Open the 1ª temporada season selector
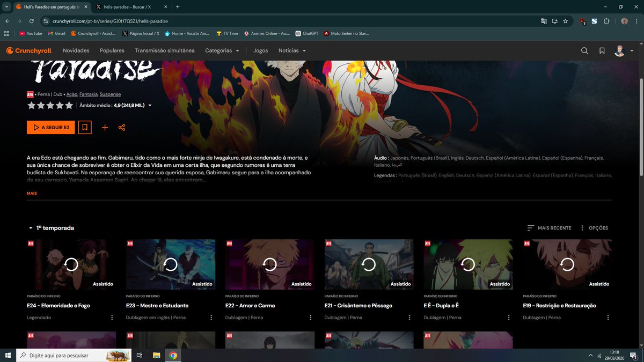Viewport: 644px width, 362px height. pyautogui.click(x=52, y=228)
